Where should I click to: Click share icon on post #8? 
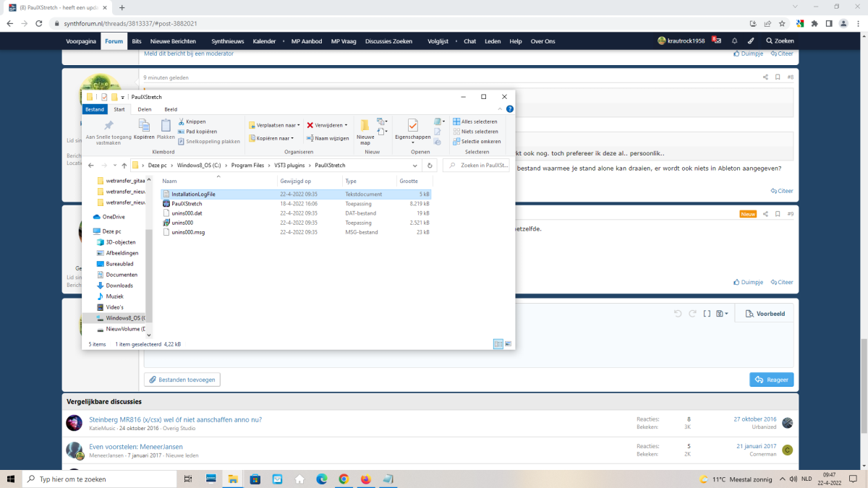[765, 77]
